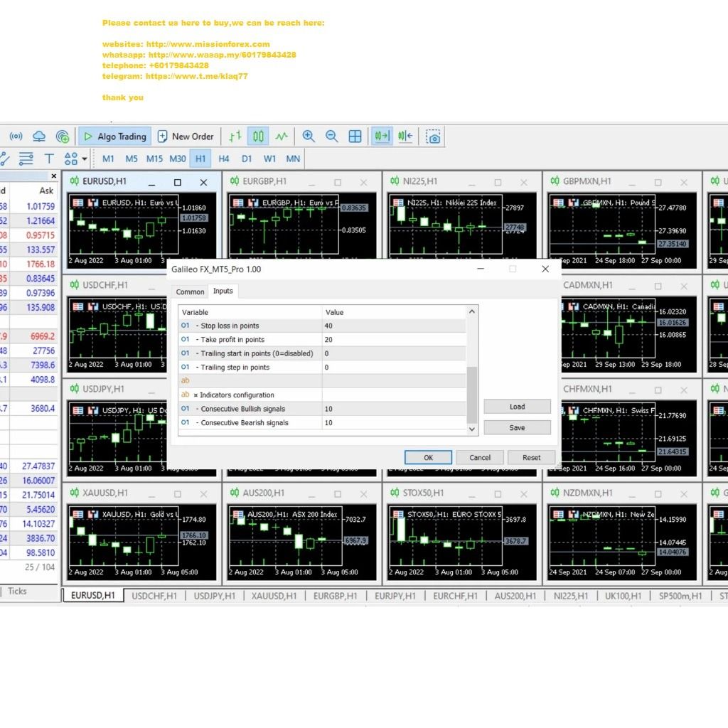Click the cloud virtual hosting icon
The height and width of the screenshot is (728, 728).
pos(39,136)
